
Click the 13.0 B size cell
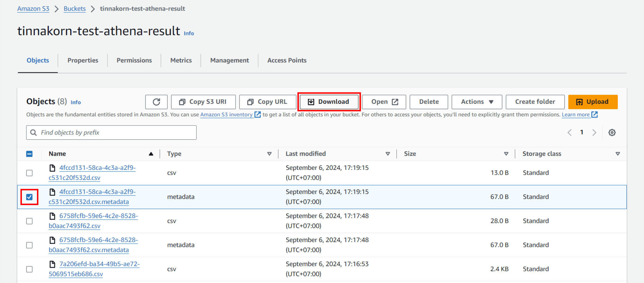pos(499,173)
